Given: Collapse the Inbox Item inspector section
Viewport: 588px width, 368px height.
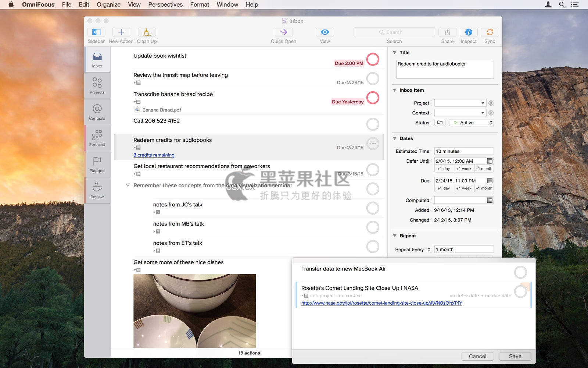Looking at the screenshot, I should click(x=395, y=90).
